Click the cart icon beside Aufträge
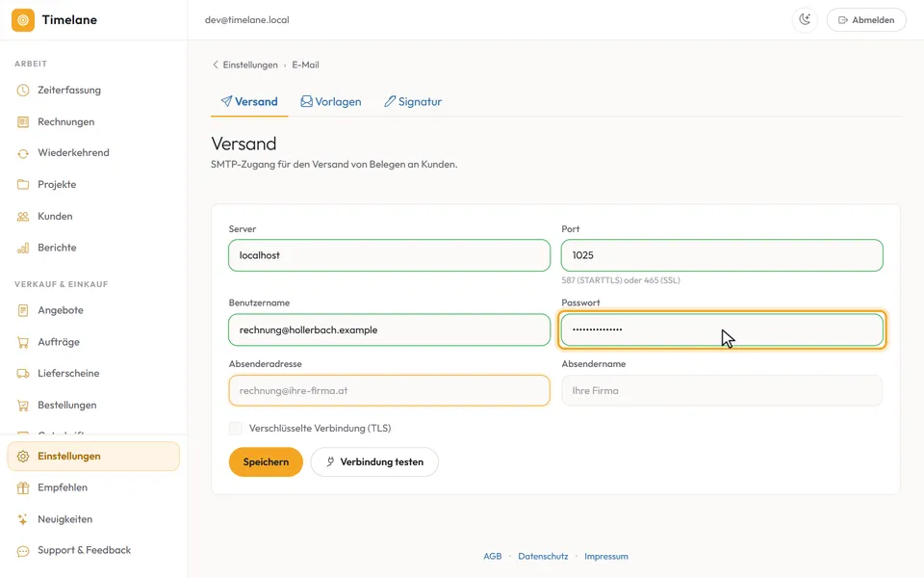 (23, 342)
